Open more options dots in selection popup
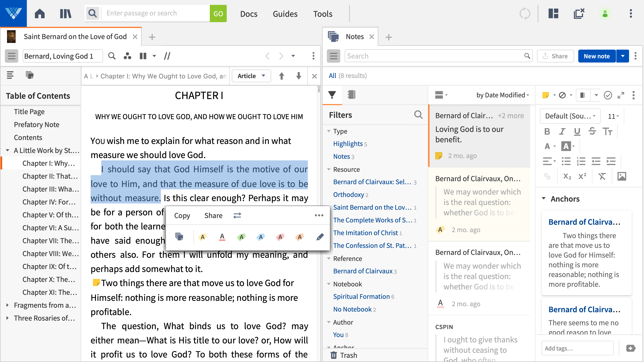644x362 pixels. pyautogui.click(x=319, y=215)
